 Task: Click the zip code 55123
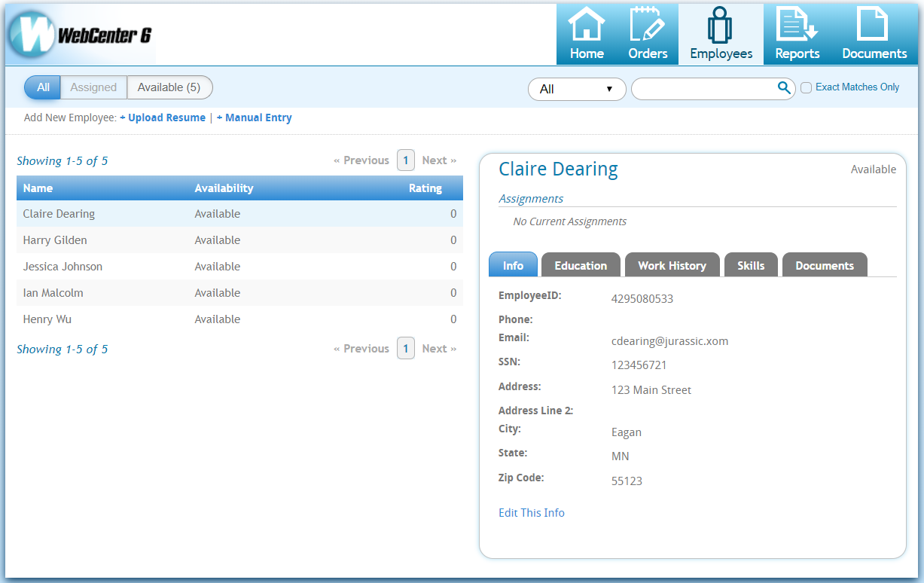[627, 481]
